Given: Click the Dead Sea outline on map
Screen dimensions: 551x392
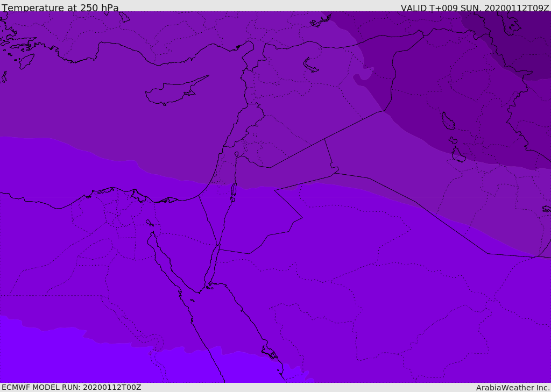Looking at the screenshot, I should (234, 191).
